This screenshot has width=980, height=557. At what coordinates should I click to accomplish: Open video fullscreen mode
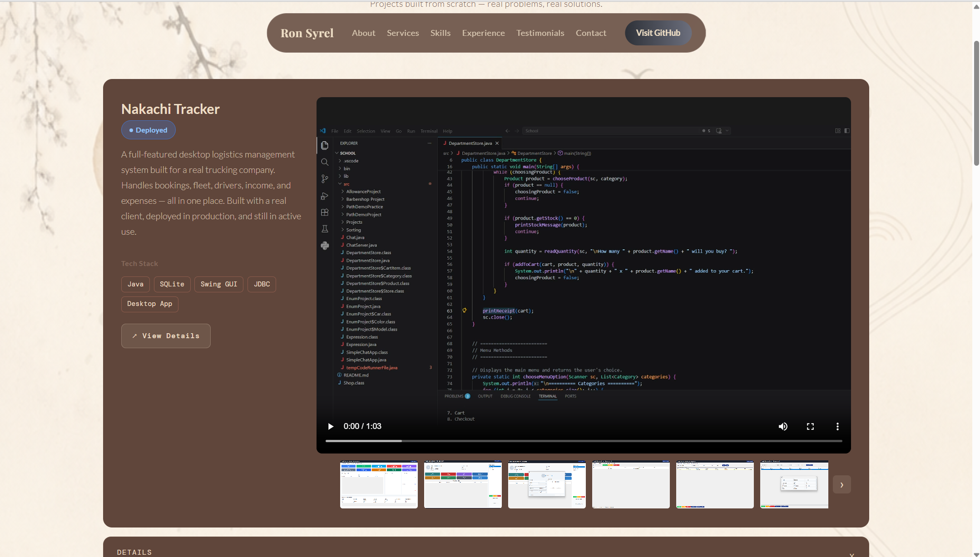coord(810,426)
